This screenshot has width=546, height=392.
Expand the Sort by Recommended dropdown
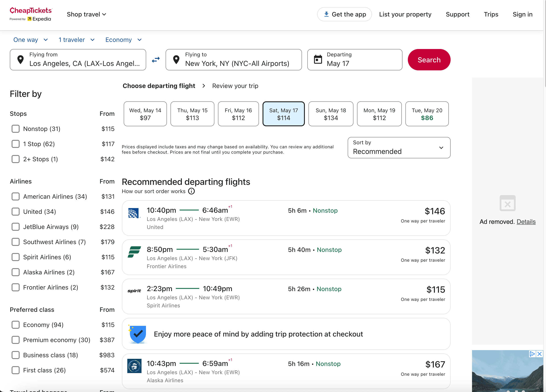click(x=399, y=147)
